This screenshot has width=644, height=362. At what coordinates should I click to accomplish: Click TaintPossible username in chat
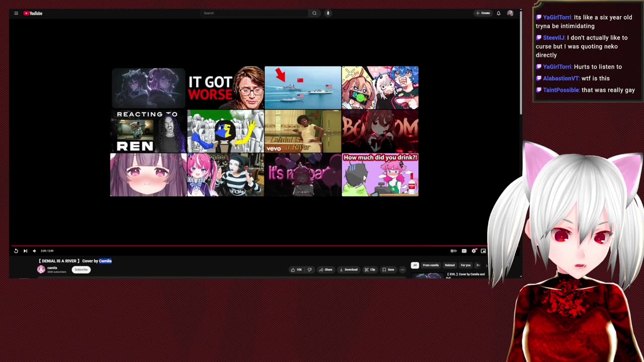click(x=561, y=90)
